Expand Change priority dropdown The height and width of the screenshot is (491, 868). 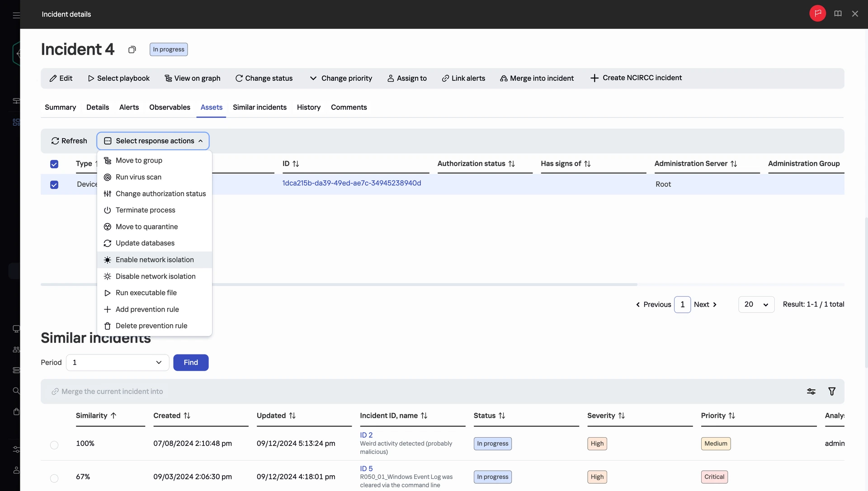click(x=341, y=78)
